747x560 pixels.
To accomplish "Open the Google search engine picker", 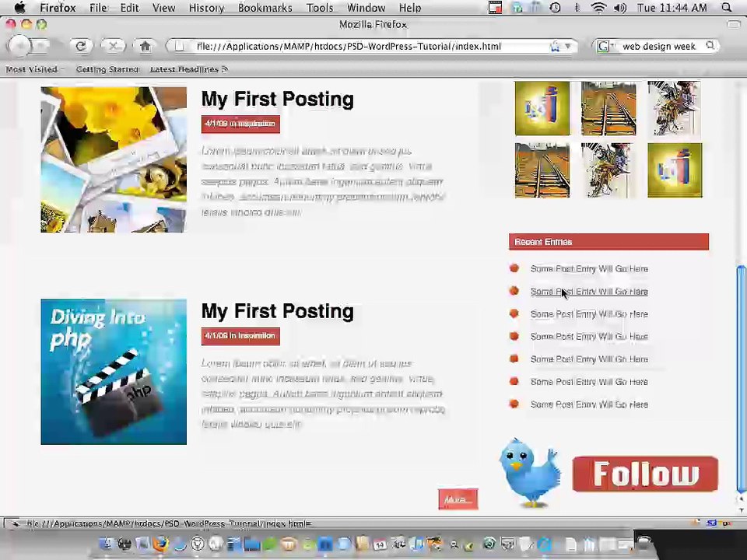I will click(x=606, y=46).
